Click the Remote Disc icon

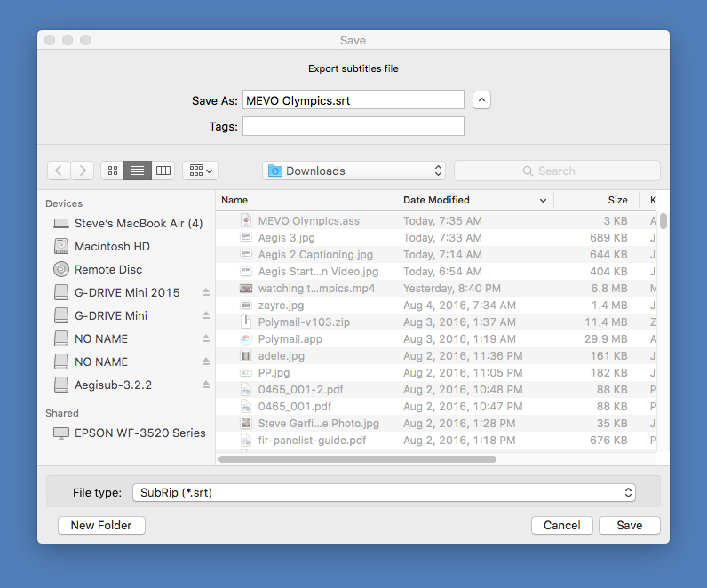[x=61, y=270]
